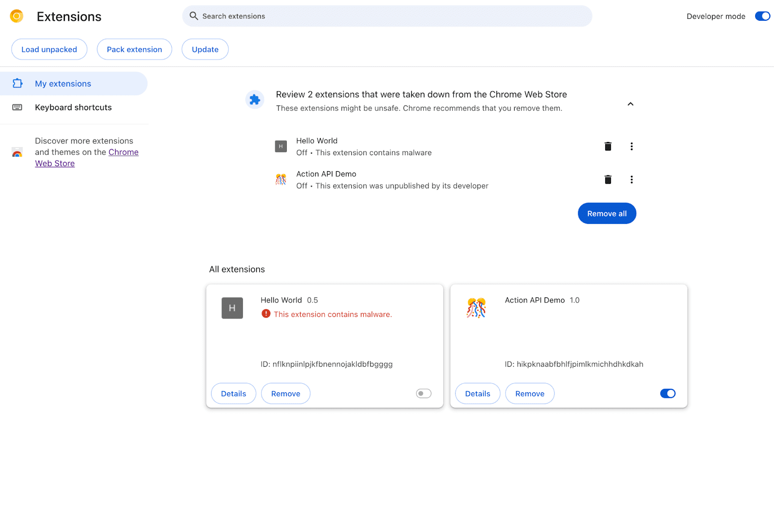
Task: Open the three-dot menu for Hello World
Action: [631, 146]
